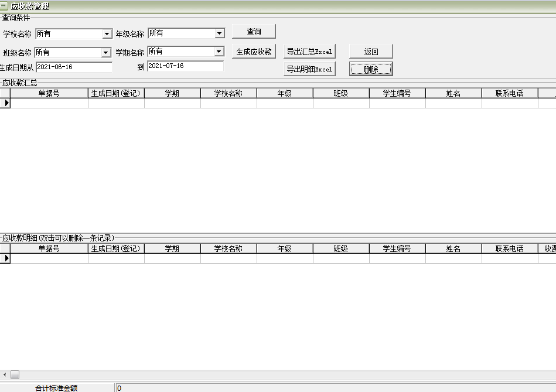Click 学校名称 column header in 应收款汇总
This screenshot has width=556, height=392.
pos(228,93)
